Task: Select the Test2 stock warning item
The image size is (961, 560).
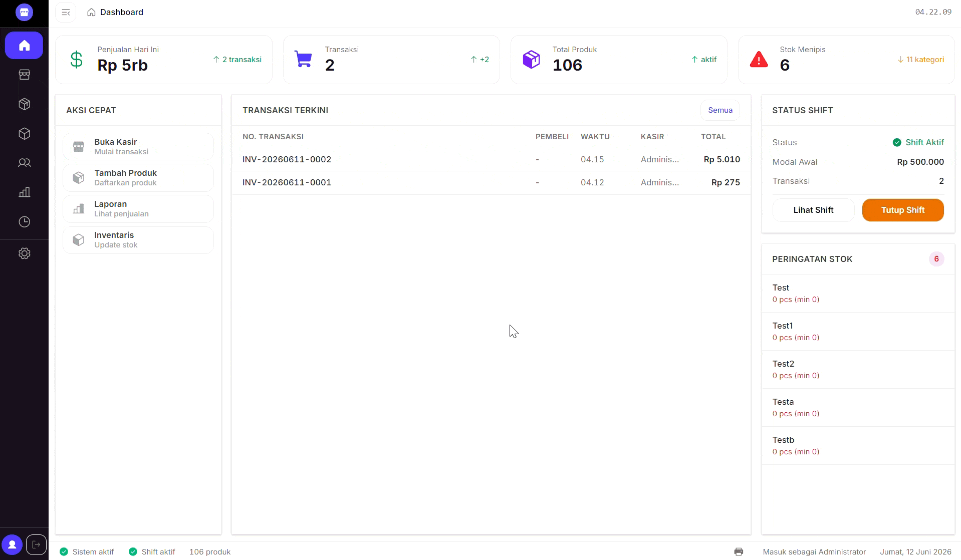Action: click(858, 370)
